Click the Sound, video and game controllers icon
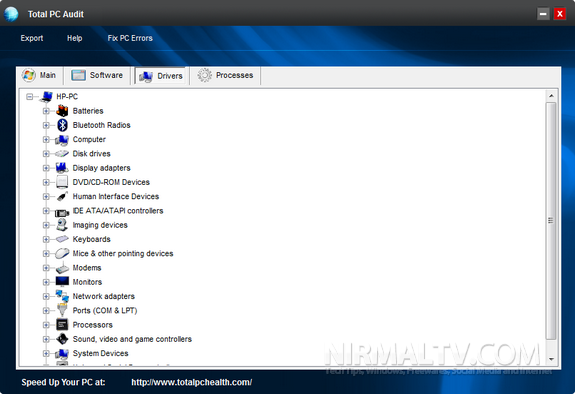Screen dimensions: 575x394 tap(62, 339)
